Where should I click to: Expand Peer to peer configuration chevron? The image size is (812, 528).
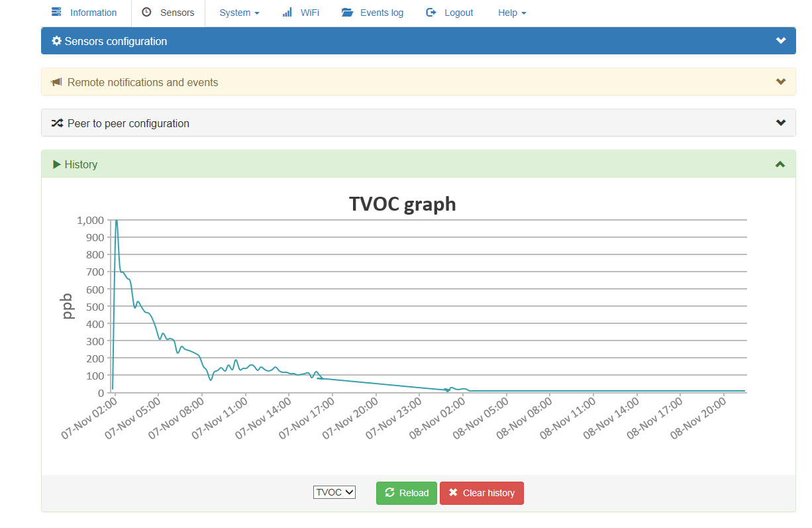[x=781, y=123]
